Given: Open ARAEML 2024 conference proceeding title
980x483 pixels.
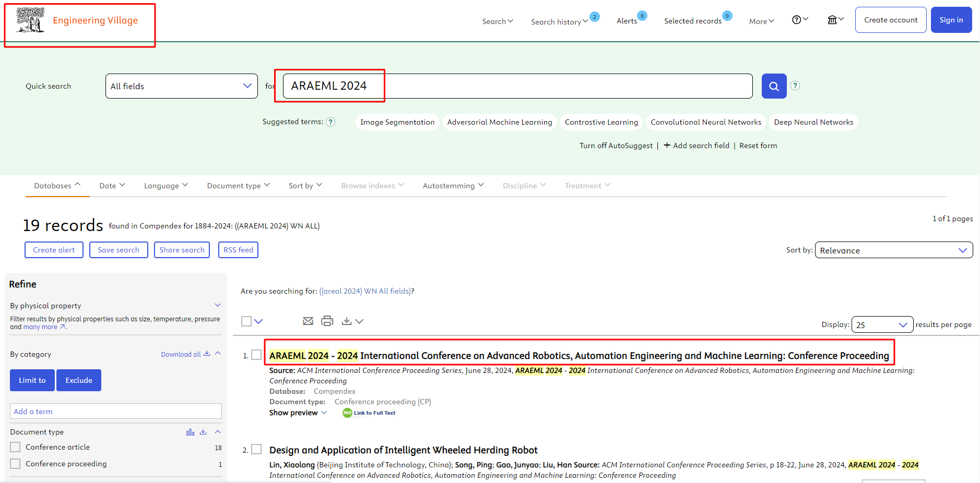Looking at the screenshot, I should [579, 356].
